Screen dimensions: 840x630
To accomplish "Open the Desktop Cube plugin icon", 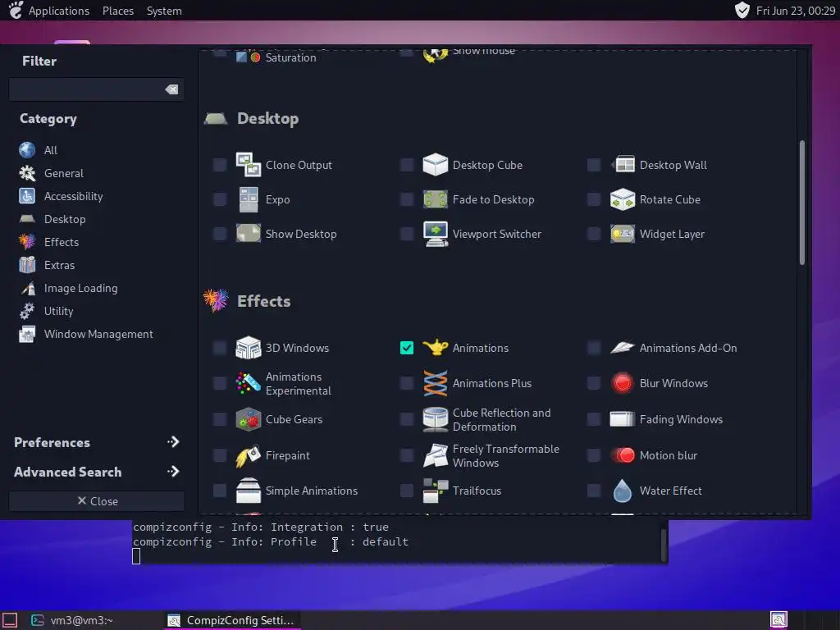I will pyautogui.click(x=435, y=164).
